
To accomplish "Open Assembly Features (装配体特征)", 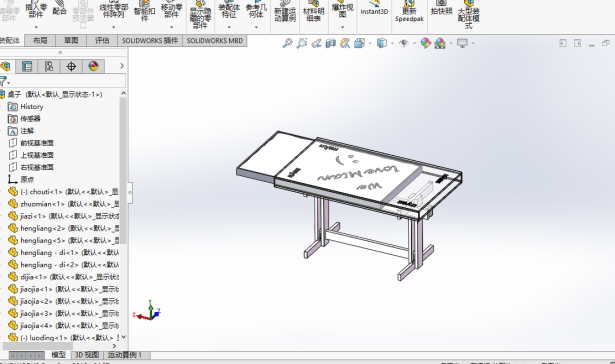I will tap(229, 10).
